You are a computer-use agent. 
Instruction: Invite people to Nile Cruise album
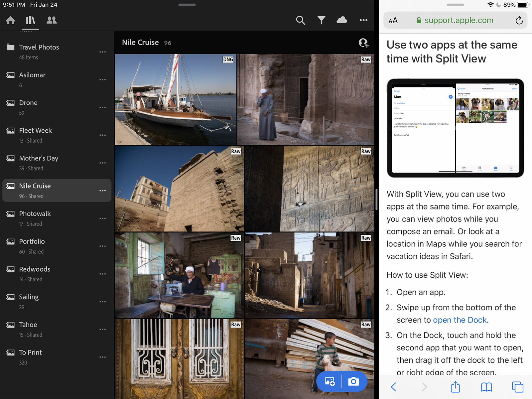click(x=363, y=43)
